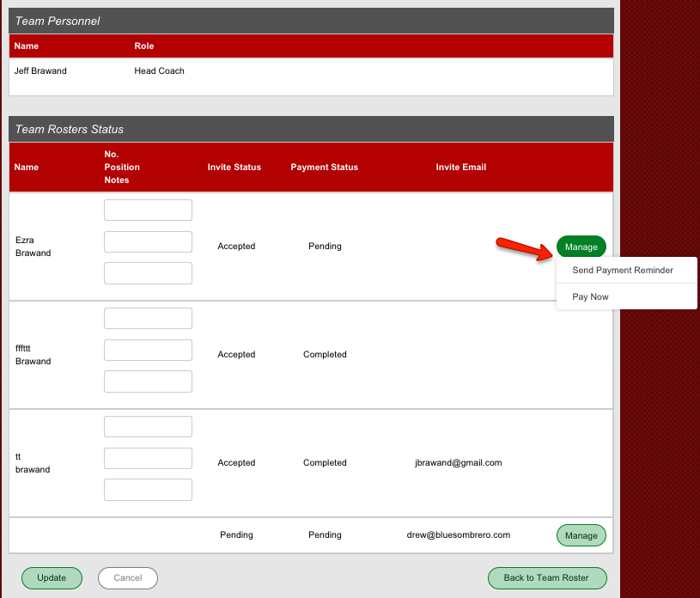Click tt brawand's Accepted invite status
The height and width of the screenshot is (598, 700).
click(x=236, y=463)
